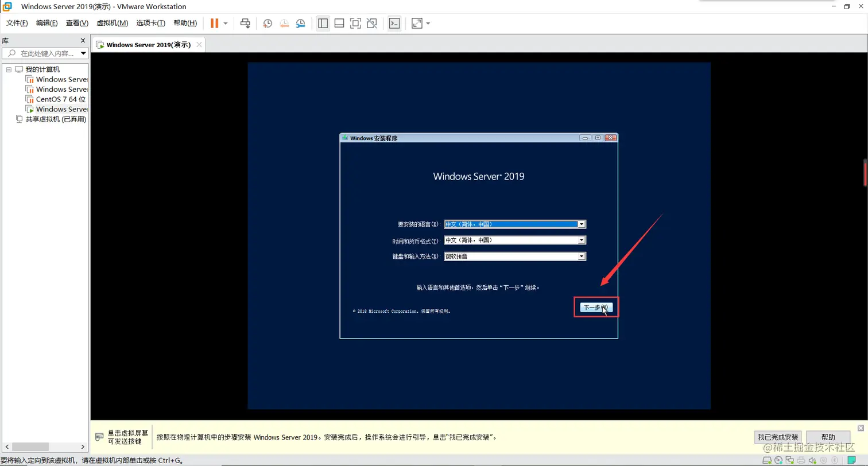
Task: Click the library scrollbar right arrow
Action: [83, 447]
